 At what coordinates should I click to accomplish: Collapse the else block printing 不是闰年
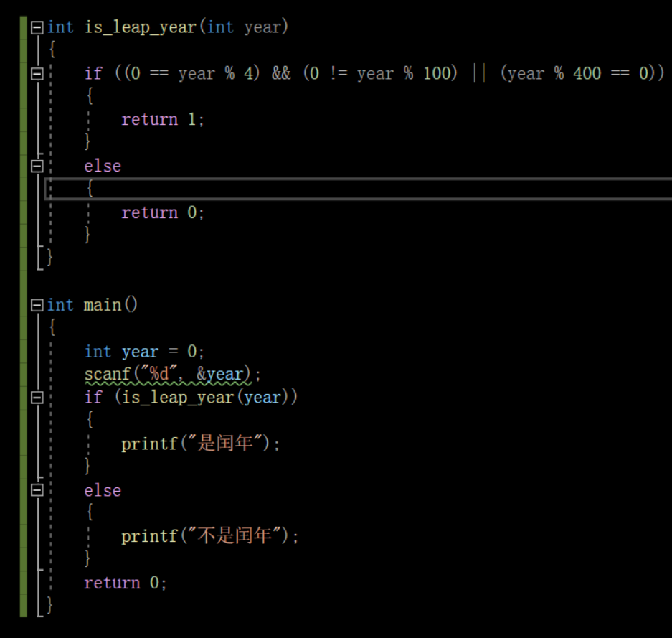[x=37, y=490]
